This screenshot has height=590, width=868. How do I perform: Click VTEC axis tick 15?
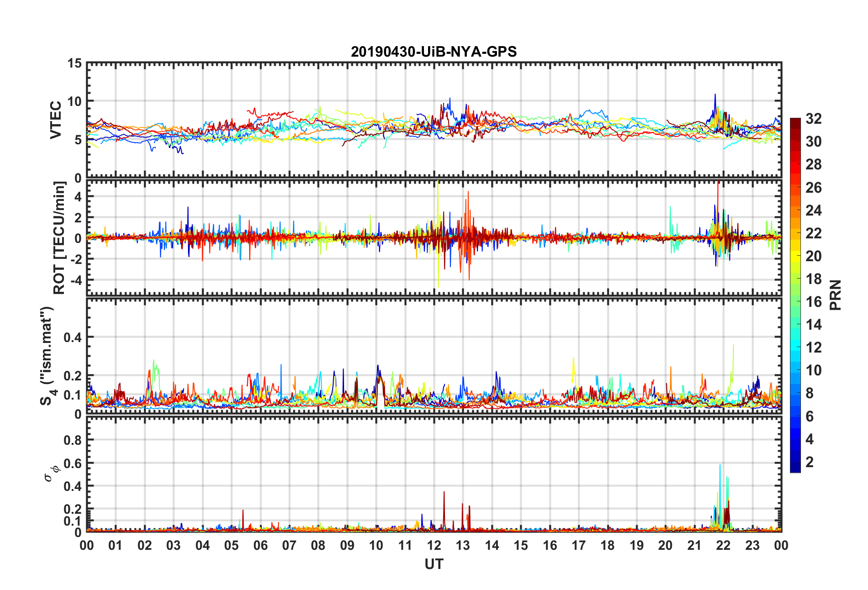coord(75,63)
